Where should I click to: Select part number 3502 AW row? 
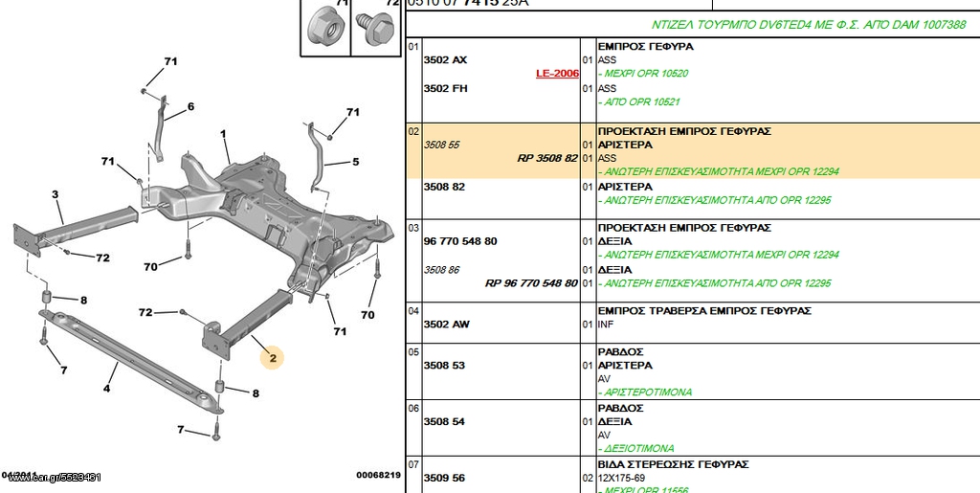coord(693,325)
